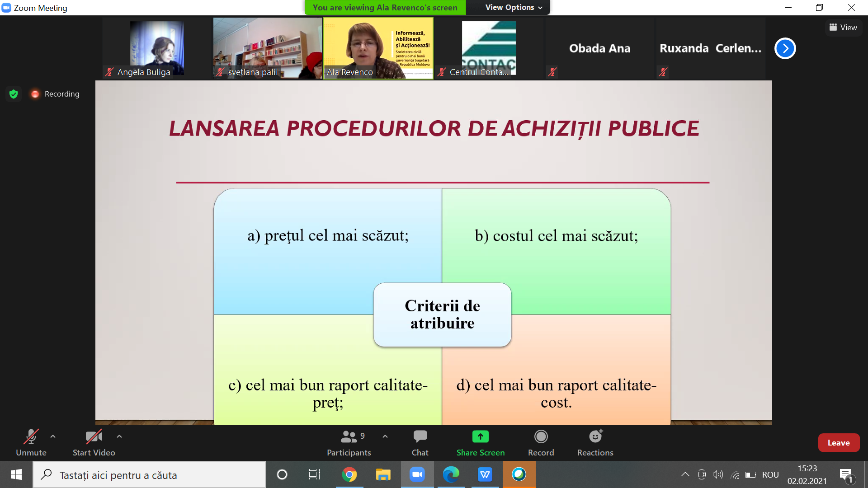The height and width of the screenshot is (488, 868).
Task: Expand audio options arrow beside Unmute
Action: (x=53, y=436)
